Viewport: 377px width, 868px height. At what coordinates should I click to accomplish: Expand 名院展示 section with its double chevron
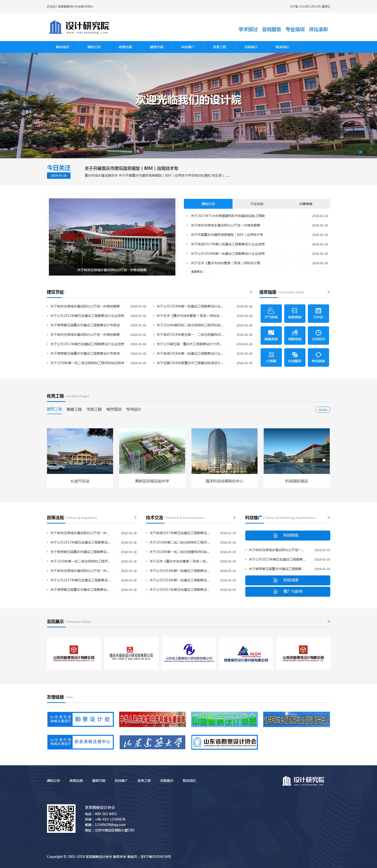tap(328, 621)
